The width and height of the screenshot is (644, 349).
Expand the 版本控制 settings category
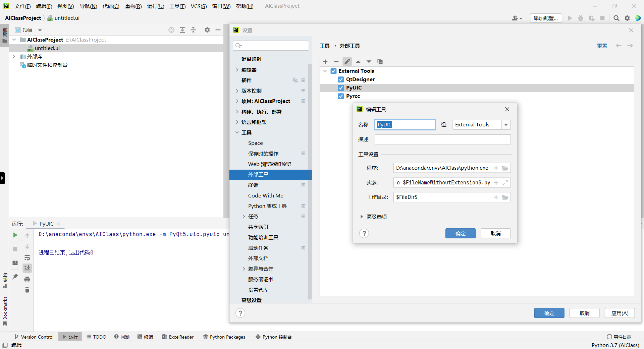coord(237,91)
